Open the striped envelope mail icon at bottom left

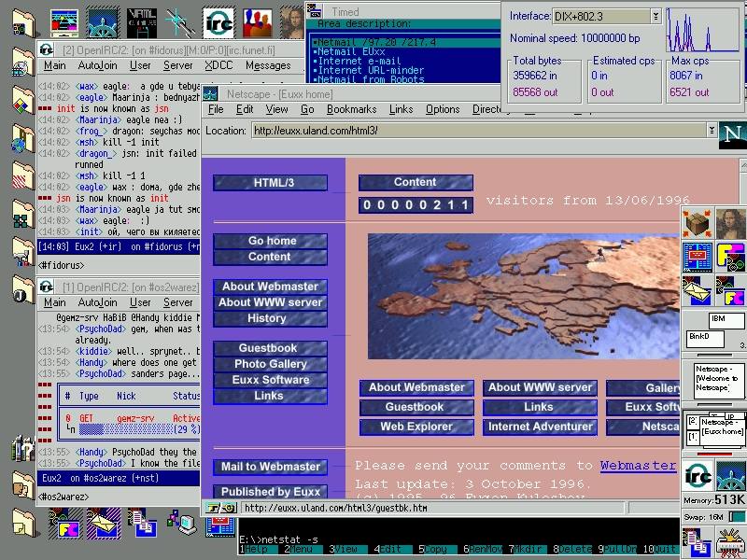103,524
